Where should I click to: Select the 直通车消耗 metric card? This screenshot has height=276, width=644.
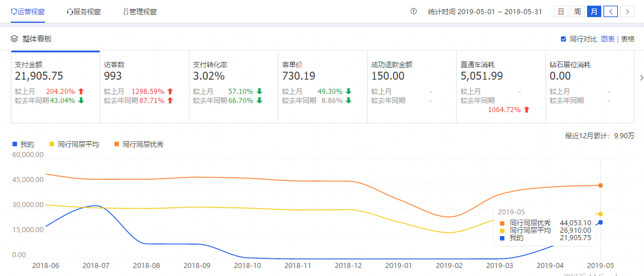tap(501, 86)
